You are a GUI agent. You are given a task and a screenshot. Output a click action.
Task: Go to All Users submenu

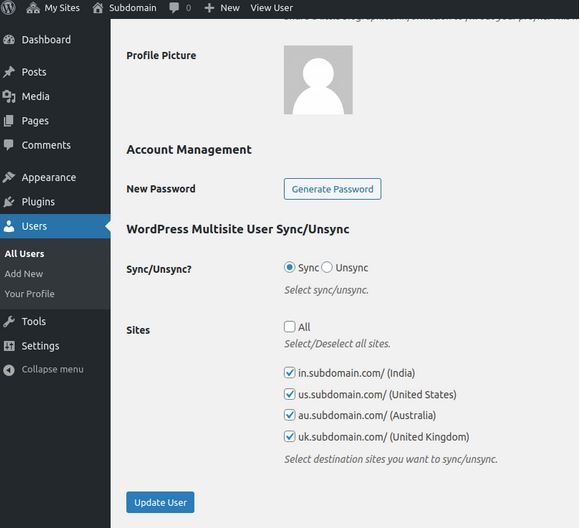tap(24, 254)
